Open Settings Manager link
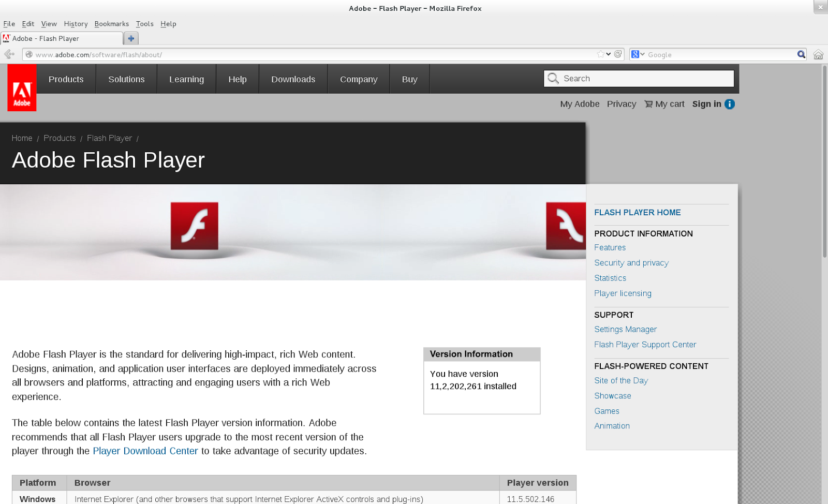828x504 pixels. point(625,330)
